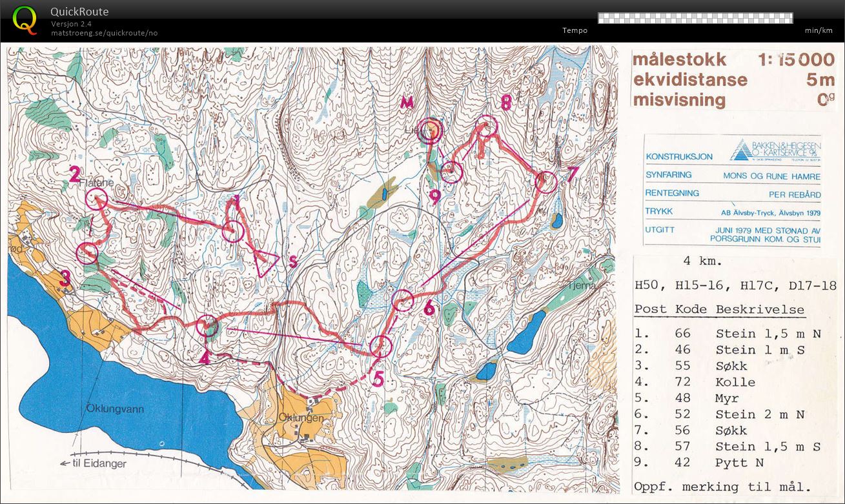Click row 9 'Pytt N' description

coord(740,463)
